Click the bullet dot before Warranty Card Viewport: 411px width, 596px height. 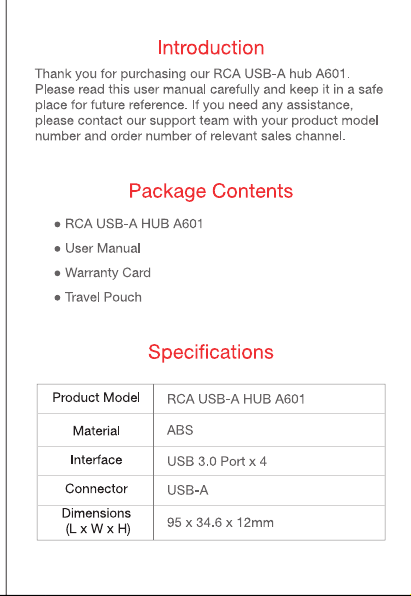(57, 273)
